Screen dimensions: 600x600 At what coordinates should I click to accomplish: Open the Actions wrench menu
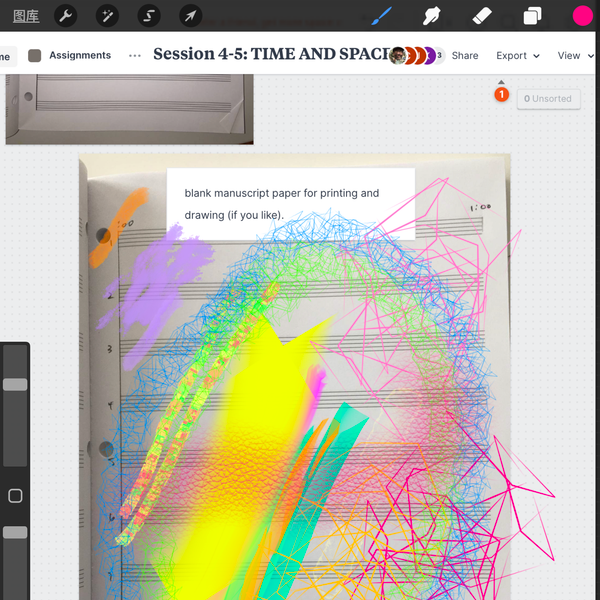[65, 16]
